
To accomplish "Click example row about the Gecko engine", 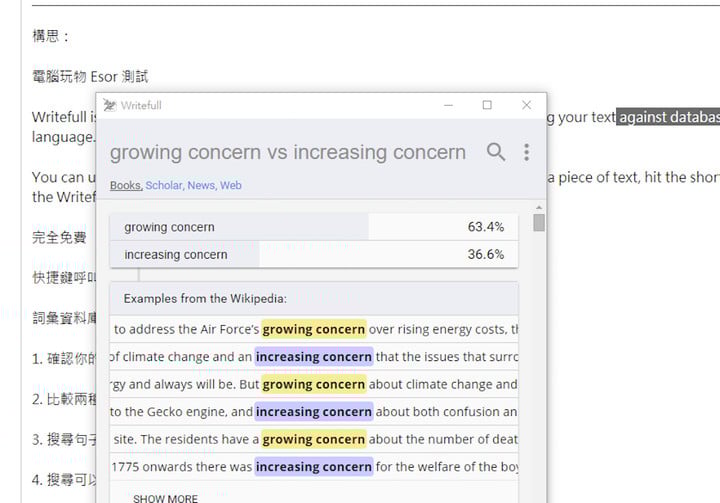I will pos(314,412).
